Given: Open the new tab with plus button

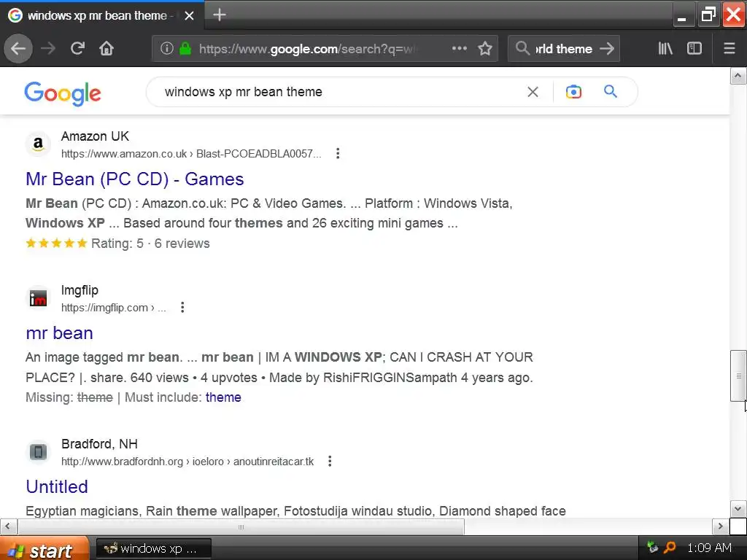Looking at the screenshot, I should coord(219,15).
